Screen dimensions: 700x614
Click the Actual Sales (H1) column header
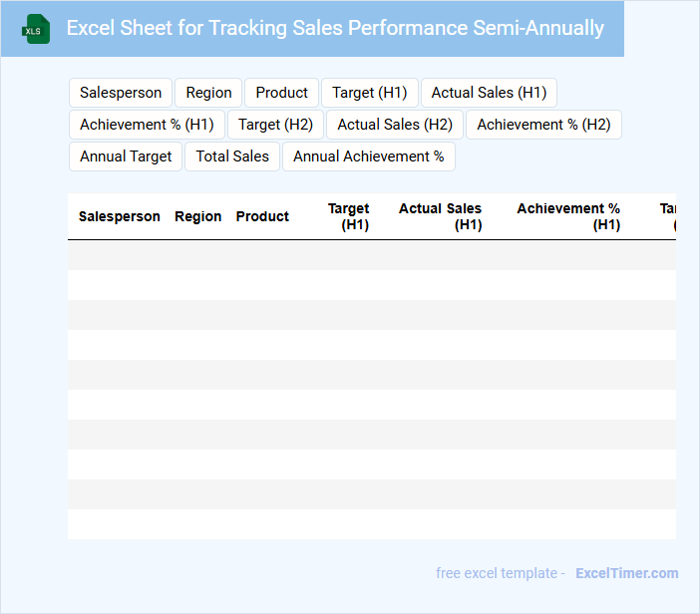click(441, 216)
